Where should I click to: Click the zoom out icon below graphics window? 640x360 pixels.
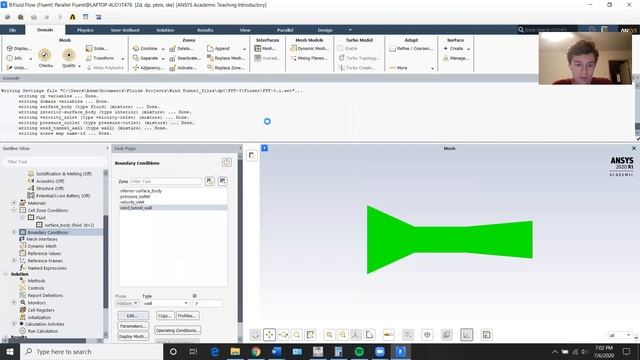point(343,335)
